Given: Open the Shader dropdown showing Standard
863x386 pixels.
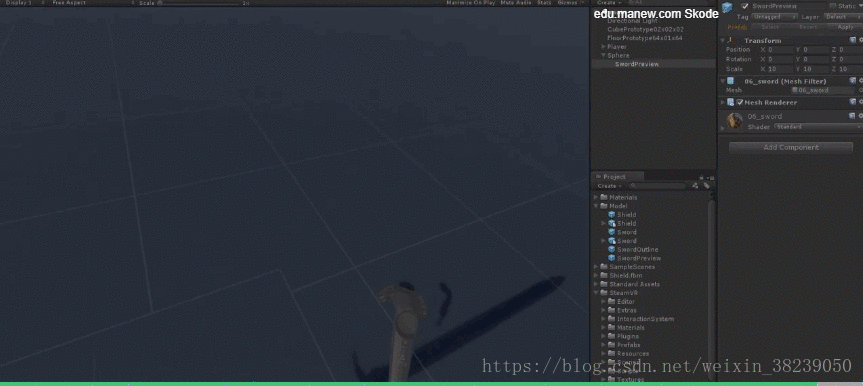Looking at the screenshot, I should point(818,127).
